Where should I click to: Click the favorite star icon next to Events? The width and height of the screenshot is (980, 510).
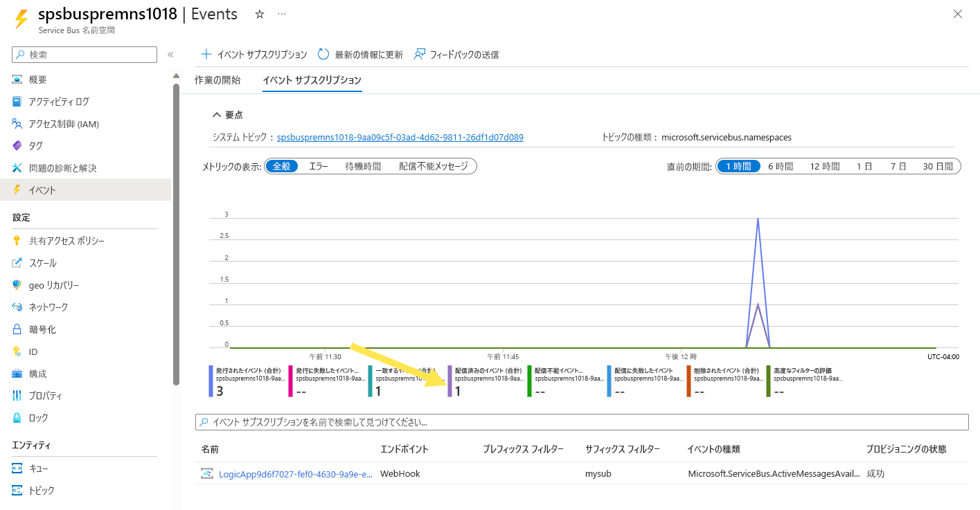260,14
